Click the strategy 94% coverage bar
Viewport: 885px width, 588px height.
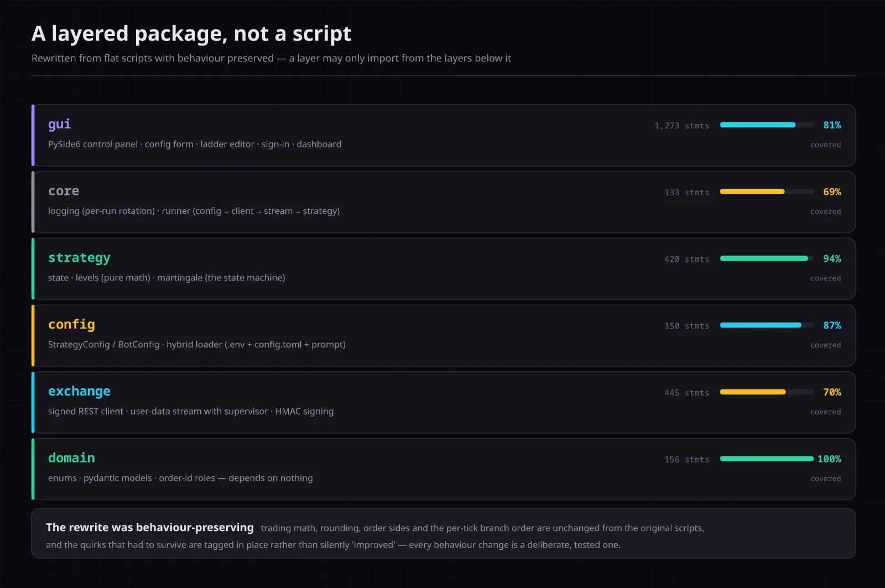767,258
